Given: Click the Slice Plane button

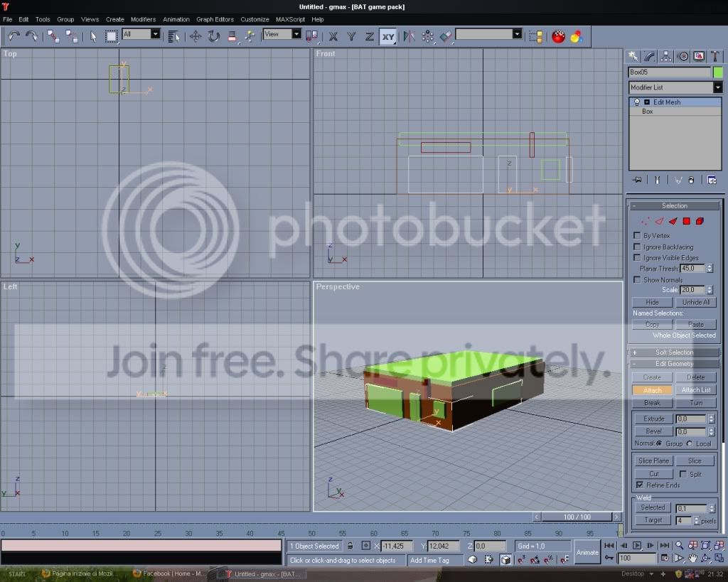Looking at the screenshot, I should 654,461.
